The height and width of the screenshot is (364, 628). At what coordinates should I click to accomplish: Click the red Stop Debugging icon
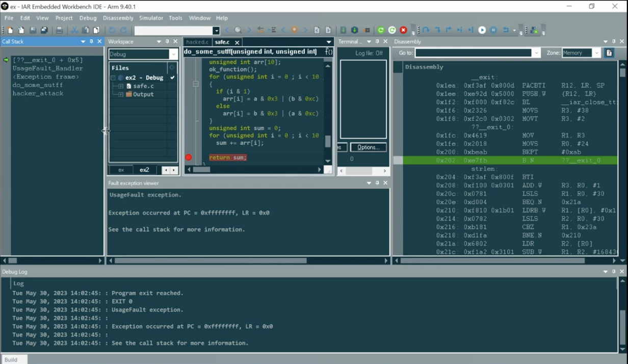[x=403, y=30]
